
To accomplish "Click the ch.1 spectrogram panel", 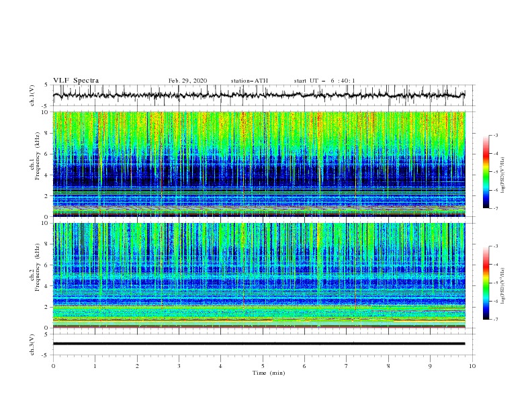I will point(259,164).
